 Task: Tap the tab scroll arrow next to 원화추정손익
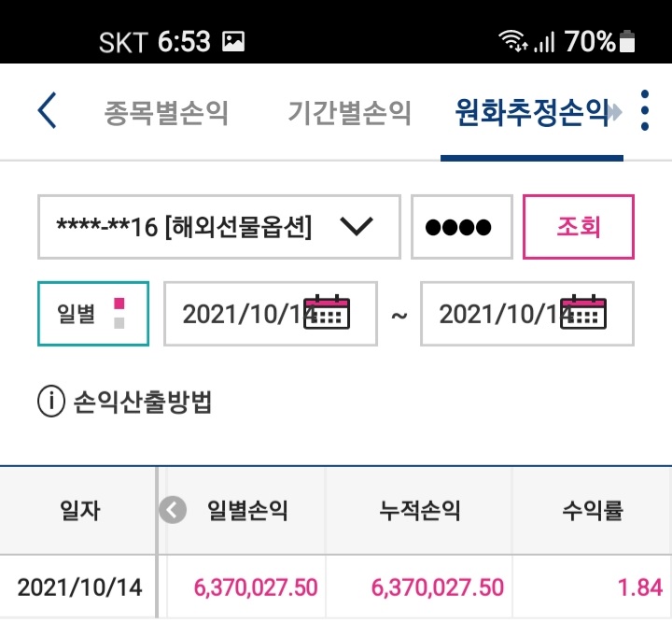coord(614,112)
